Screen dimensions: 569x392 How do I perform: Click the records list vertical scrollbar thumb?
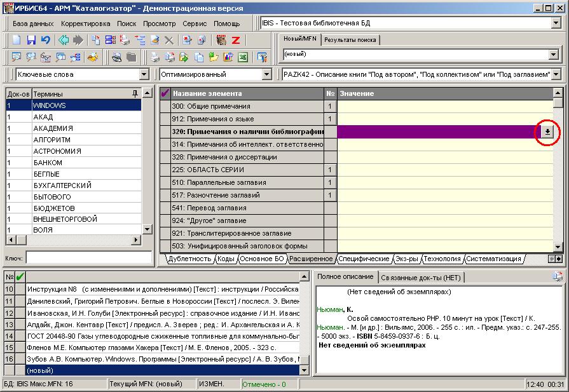tap(304, 360)
